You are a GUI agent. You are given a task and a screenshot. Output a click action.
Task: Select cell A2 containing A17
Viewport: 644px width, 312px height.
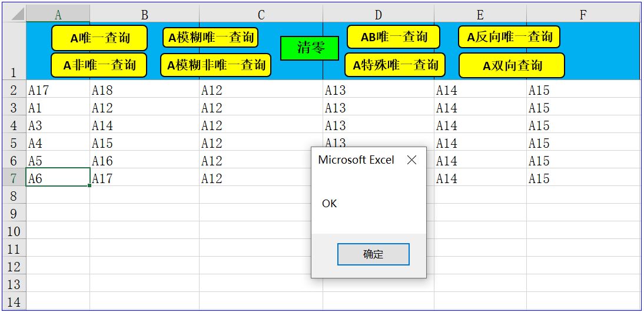click(x=58, y=89)
